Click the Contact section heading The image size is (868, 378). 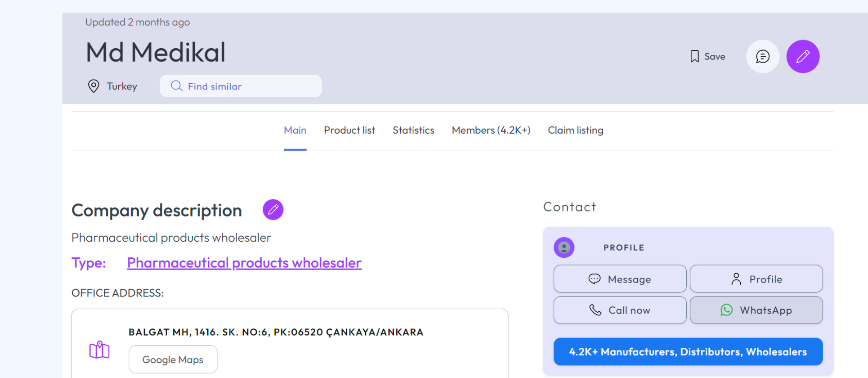(x=570, y=207)
